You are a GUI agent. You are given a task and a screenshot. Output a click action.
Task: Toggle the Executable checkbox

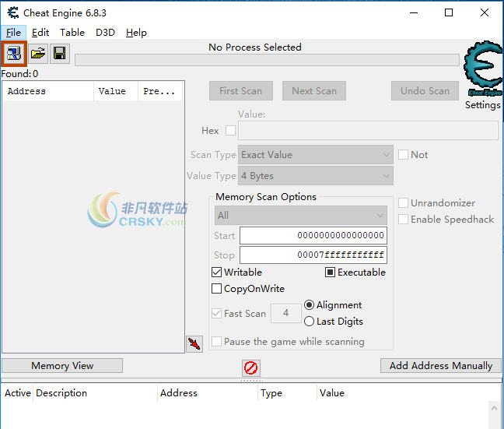(x=330, y=273)
